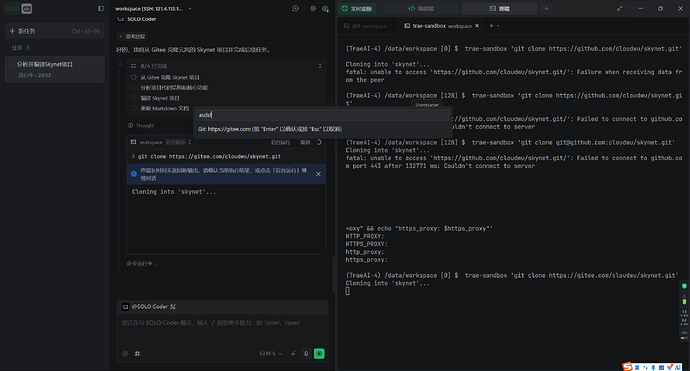
Task: Click the workspace terminal icon in command card
Action: (x=133, y=142)
